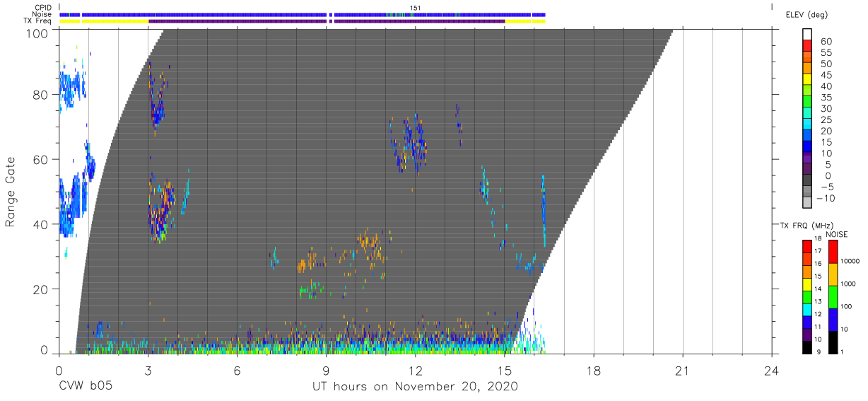Click the purple TX Freq bar segment near 6 UT
868x401 pixels.
point(238,21)
